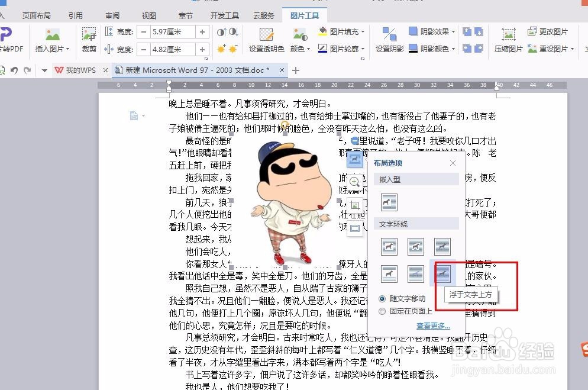
Task: Open 阴影颜色 dropdown
Action: 453,49
